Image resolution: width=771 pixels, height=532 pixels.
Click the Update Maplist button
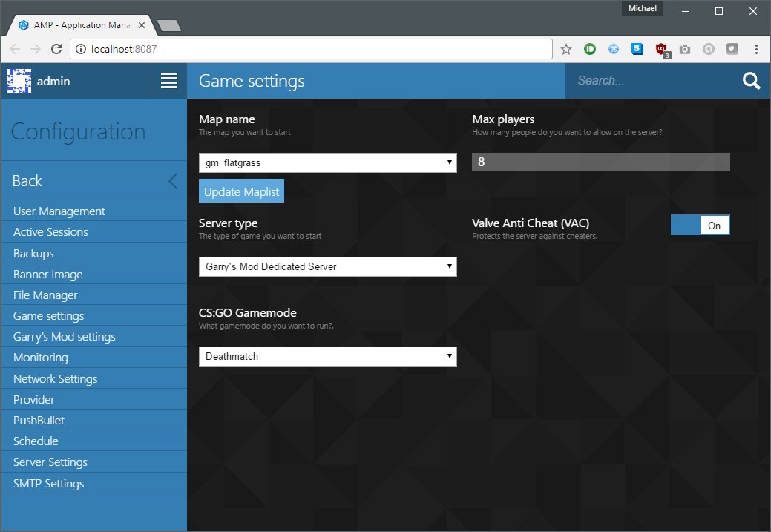click(241, 191)
